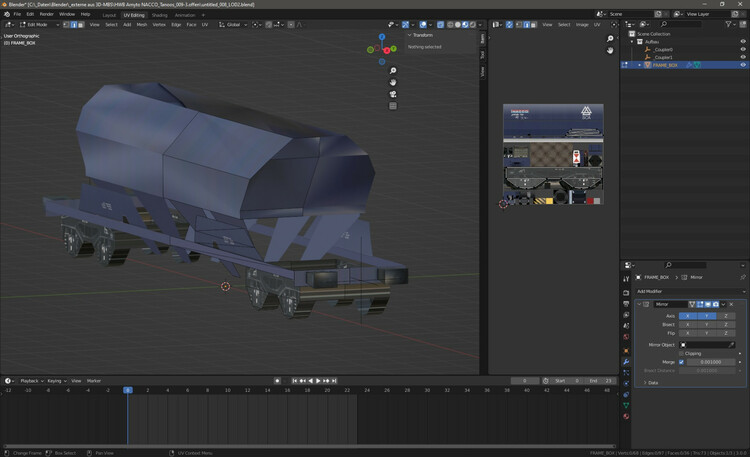The height and width of the screenshot is (457, 750).
Task: Collapse the Transform panel in sidebar
Action: point(409,35)
